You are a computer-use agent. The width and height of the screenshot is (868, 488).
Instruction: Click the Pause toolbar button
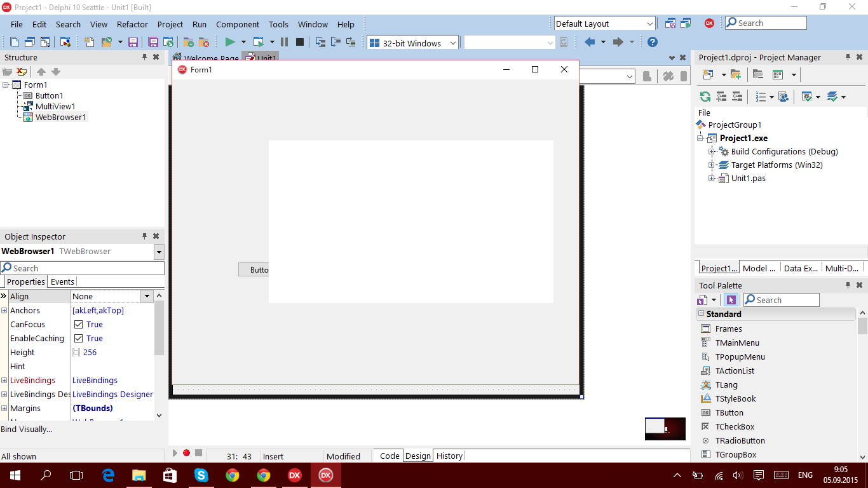click(284, 42)
